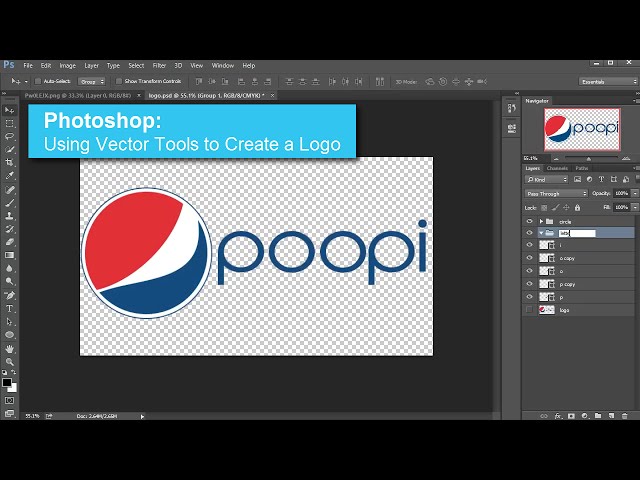Screen dimensions: 640x480
Task: Click the Navigator preview thumbnail
Action: pos(582,129)
